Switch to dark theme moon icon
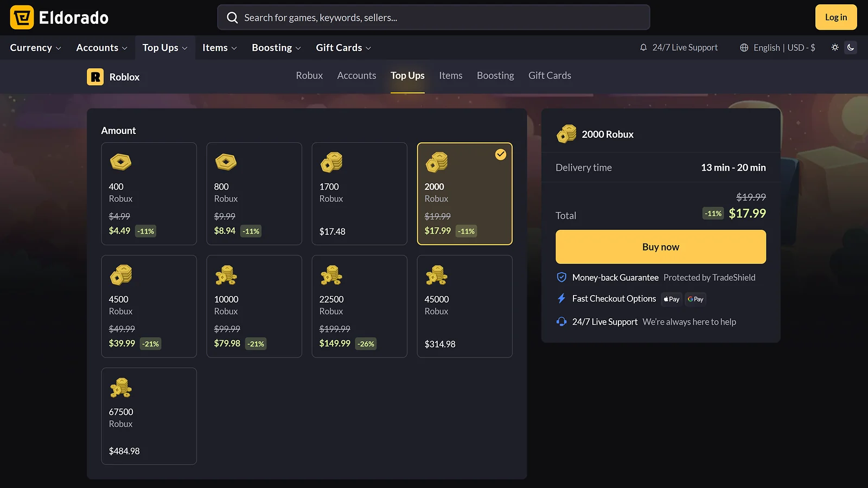868x488 pixels. click(x=851, y=47)
